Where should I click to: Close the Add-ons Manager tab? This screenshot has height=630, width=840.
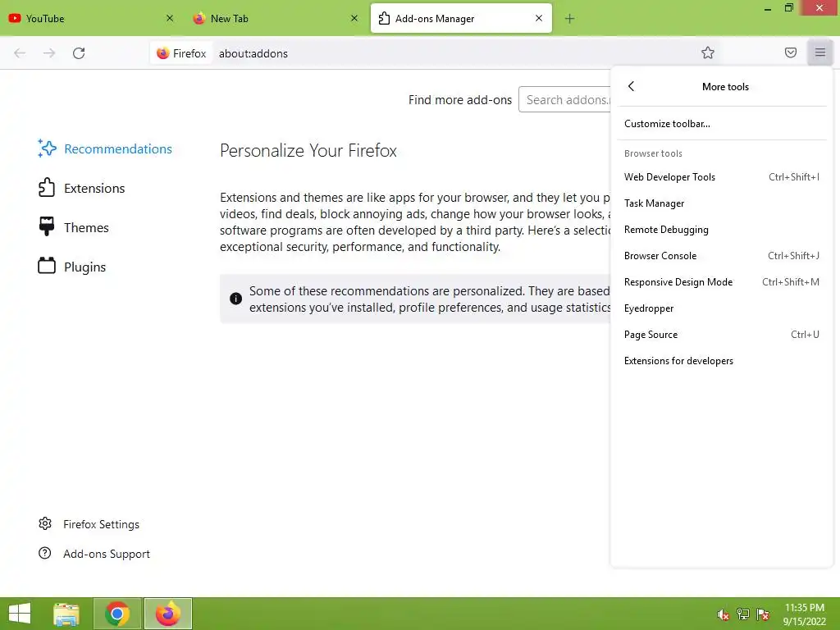tap(539, 18)
